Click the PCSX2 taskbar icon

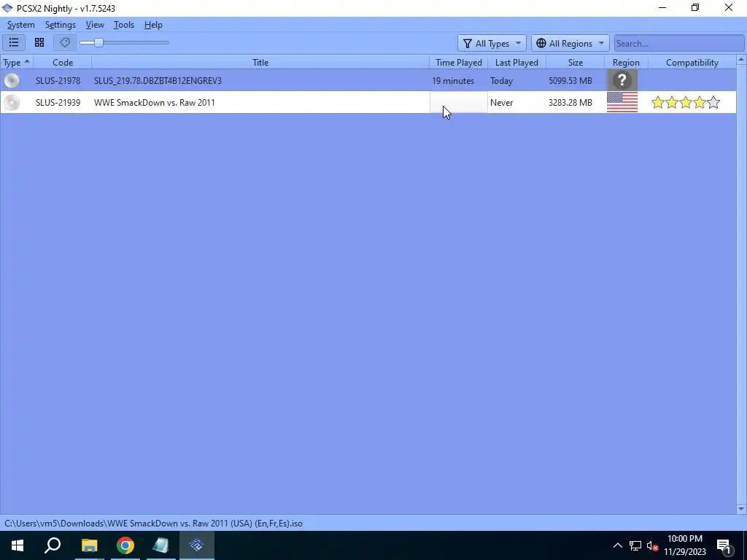[196, 545]
